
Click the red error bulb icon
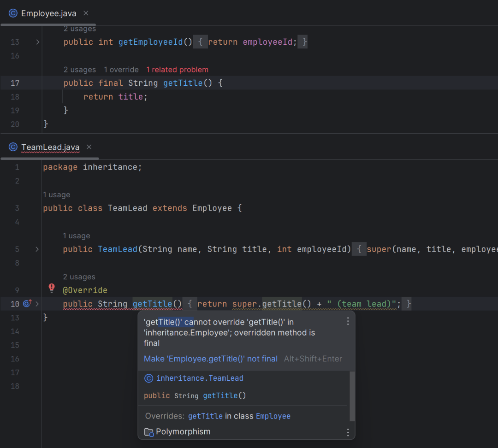(x=52, y=288)
